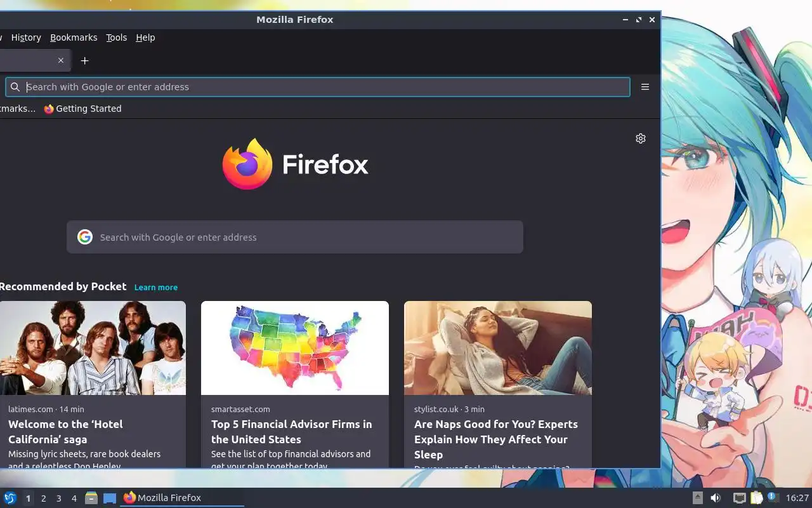Switch to workspace 3 in taskbar

point(58,498)
